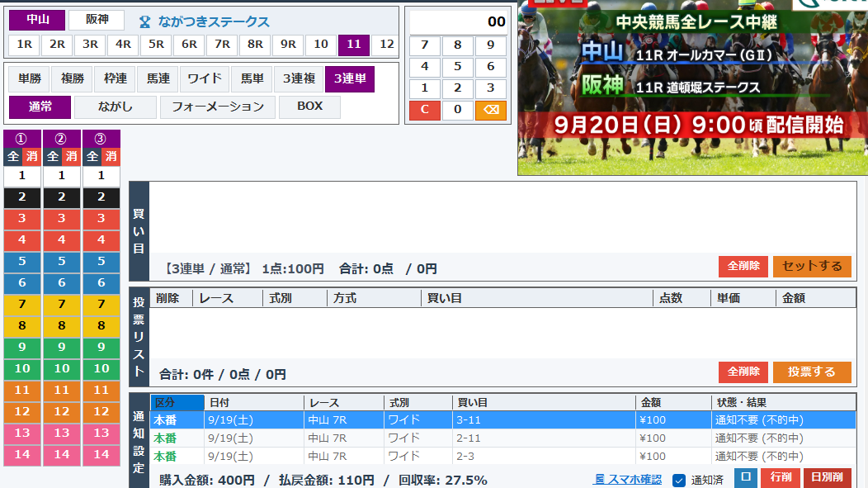Switch to race 12
This screenshot has width=868, height=488.
click(386, 45)
